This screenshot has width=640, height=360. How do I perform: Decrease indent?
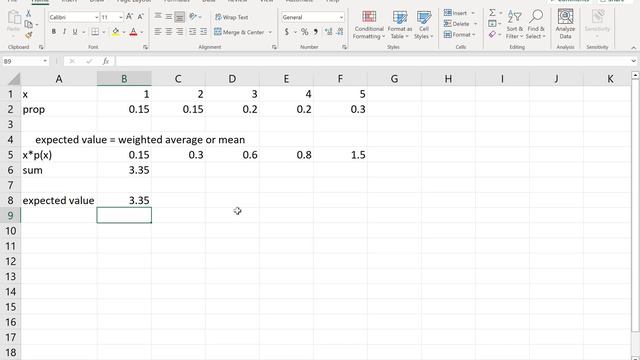(x=192, y=32)
